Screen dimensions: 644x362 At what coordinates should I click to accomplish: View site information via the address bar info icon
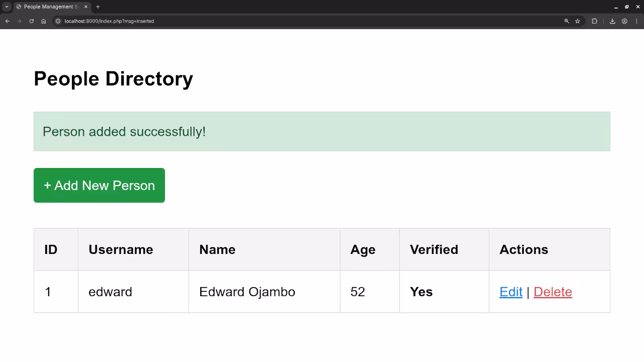coord(58,21)
